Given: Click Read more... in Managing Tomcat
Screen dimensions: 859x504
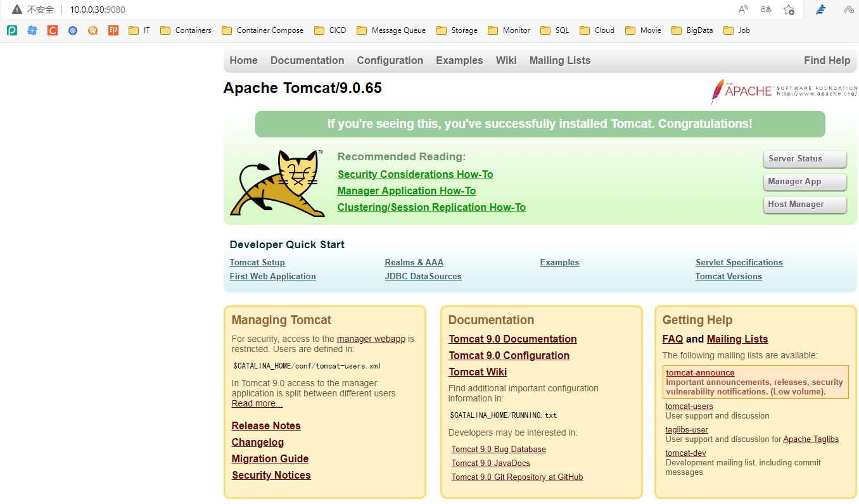Looking at the screenshot, I should (257, 403).
